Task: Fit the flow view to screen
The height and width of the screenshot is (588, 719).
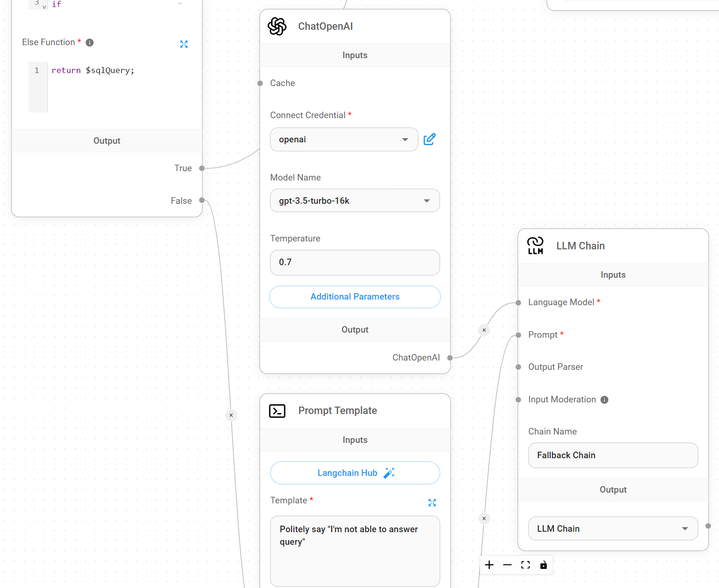Action: (x=526, y=565)
